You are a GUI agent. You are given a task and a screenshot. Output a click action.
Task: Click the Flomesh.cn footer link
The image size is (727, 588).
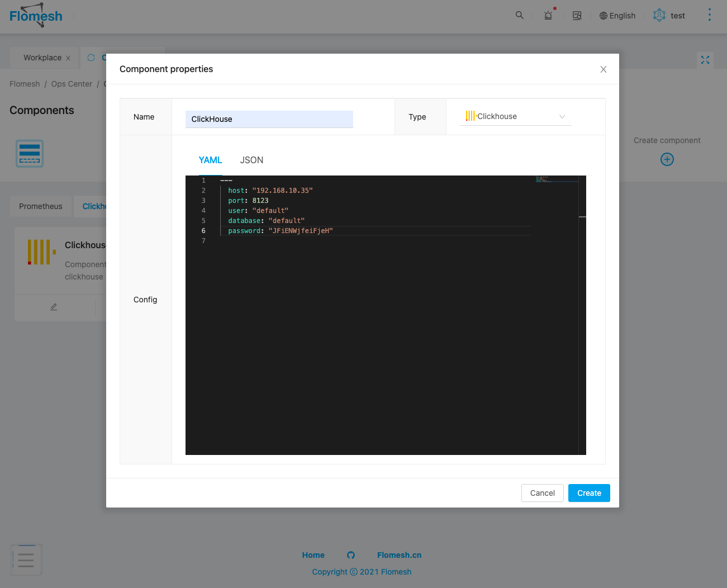(400, 555)
